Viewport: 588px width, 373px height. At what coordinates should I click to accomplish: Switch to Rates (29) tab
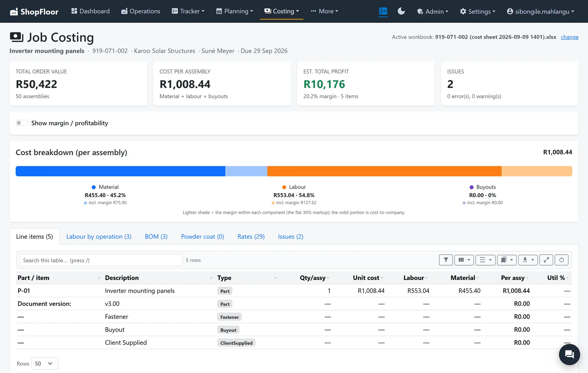(251, 237)
